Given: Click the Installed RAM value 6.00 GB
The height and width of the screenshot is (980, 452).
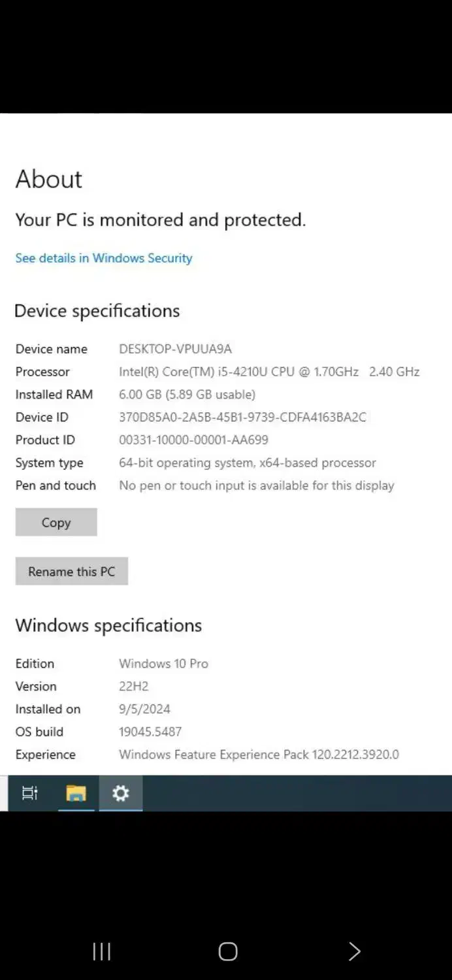Looking at the screenshot, I should point(187,395).
